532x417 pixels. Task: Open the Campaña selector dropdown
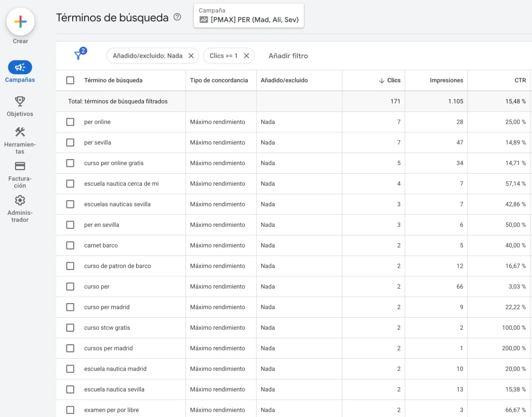point(248,16)
